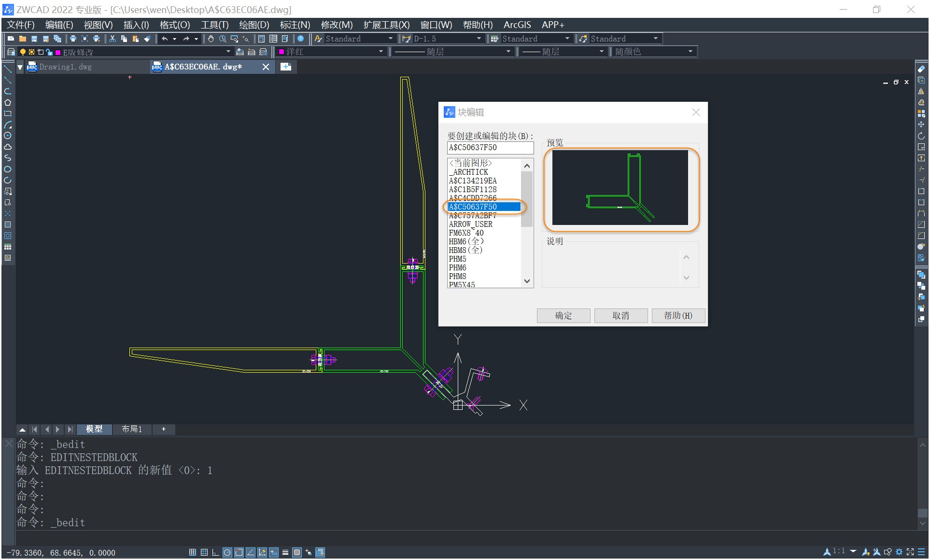Open the D-1.5 dimension style dropdown
The width and height of the screenshot is (930, 560).
(481, 39)
